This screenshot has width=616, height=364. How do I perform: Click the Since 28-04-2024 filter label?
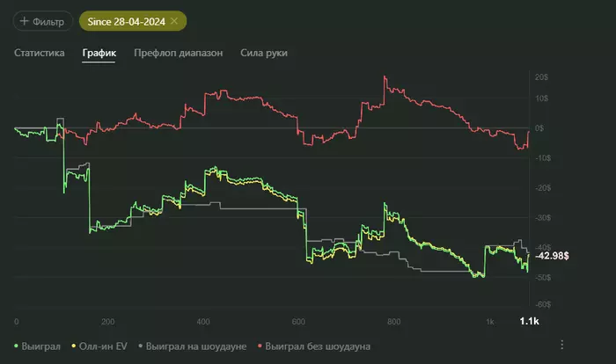click(x=126, y=22)
